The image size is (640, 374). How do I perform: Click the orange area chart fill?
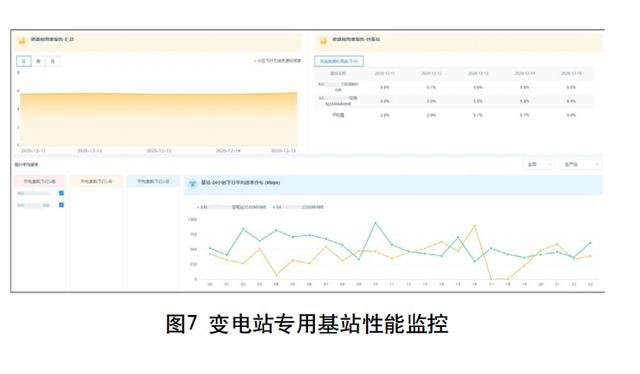pos(159,119)
